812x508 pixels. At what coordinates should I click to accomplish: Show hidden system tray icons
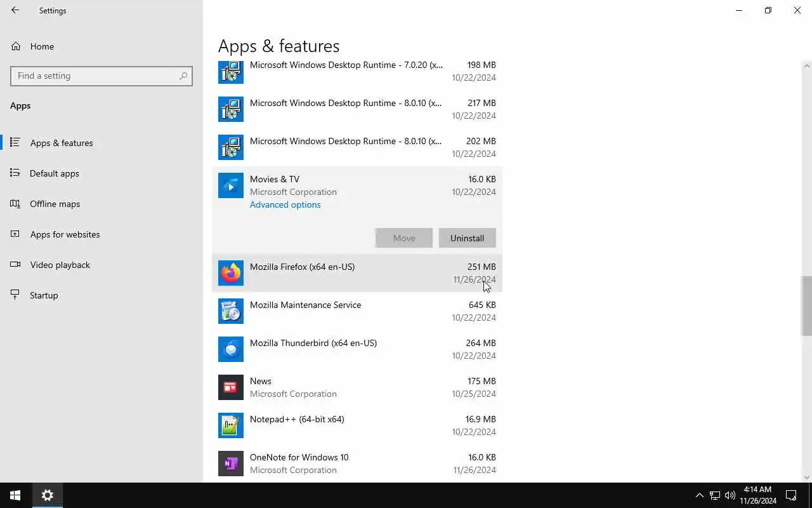[699, 495]
